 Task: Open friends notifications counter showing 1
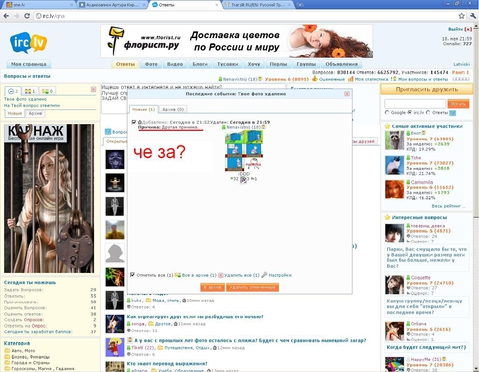coord(30,91)
